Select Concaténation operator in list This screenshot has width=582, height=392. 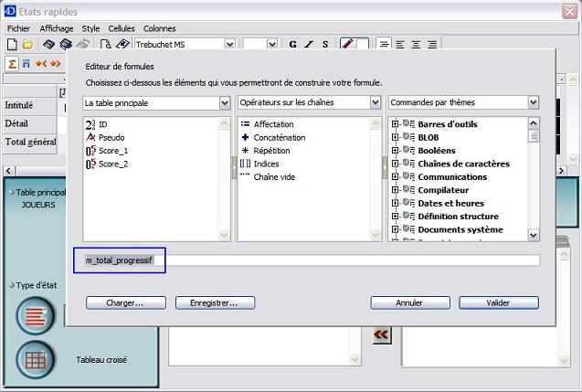(279, 137)
